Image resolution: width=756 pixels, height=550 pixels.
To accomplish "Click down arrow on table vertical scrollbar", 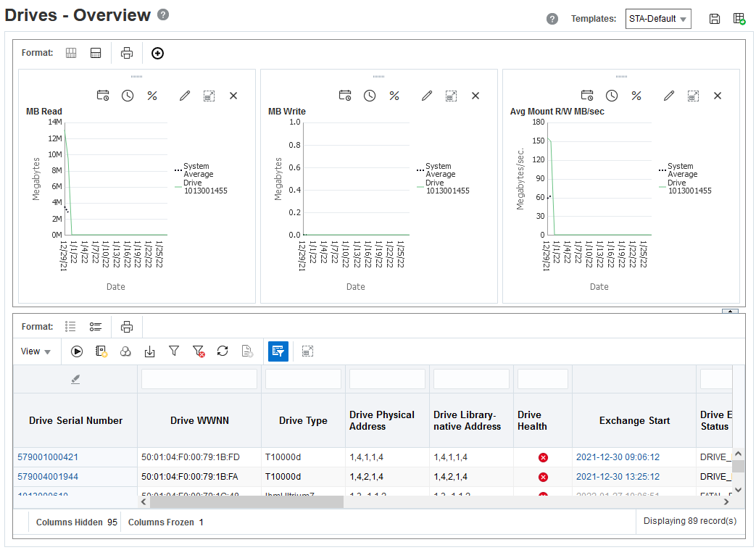I will tap(738, 490).
